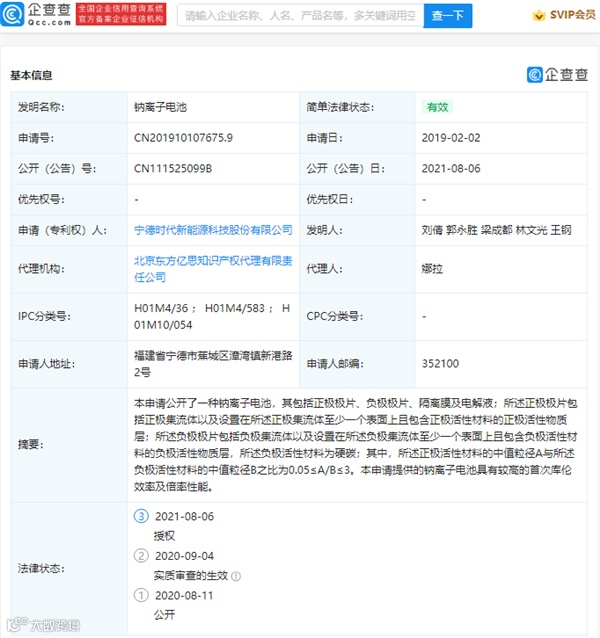Click the 基本信息 section heading
Screen dimensions: 600x638
(x=31, y=75)
